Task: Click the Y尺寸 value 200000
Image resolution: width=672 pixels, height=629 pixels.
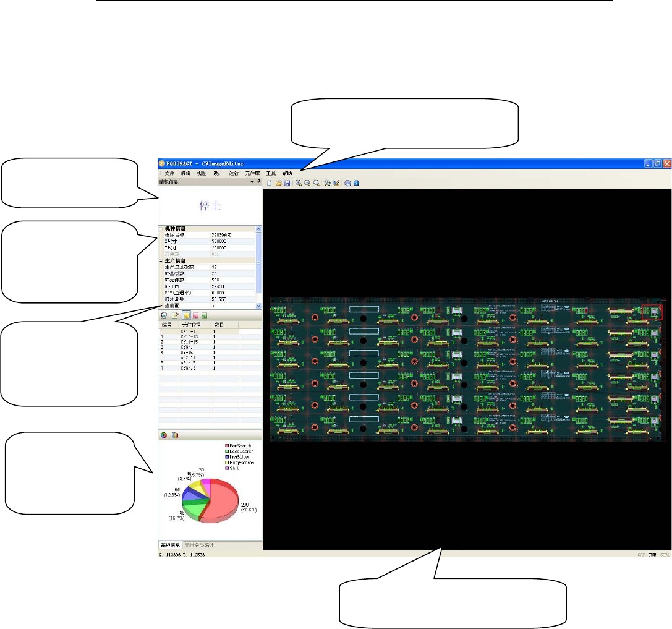Action: point(219,248)
